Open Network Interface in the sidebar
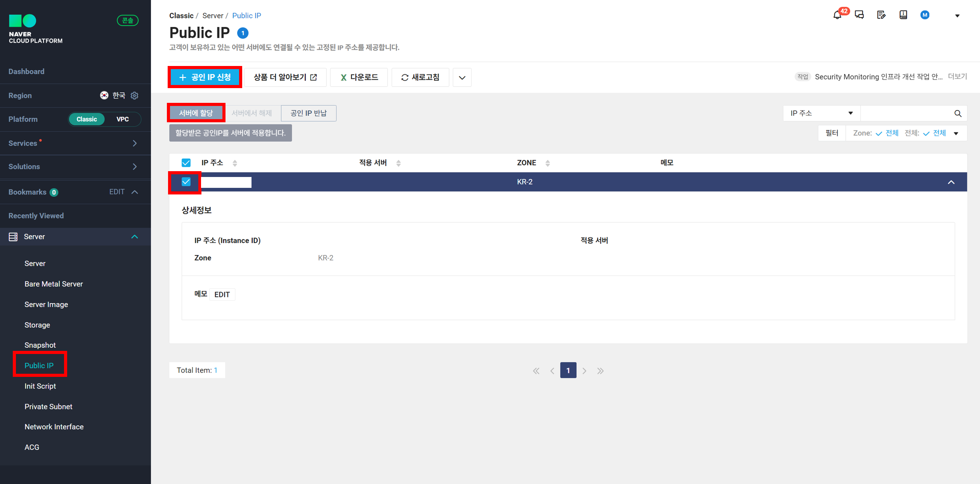 54,427
